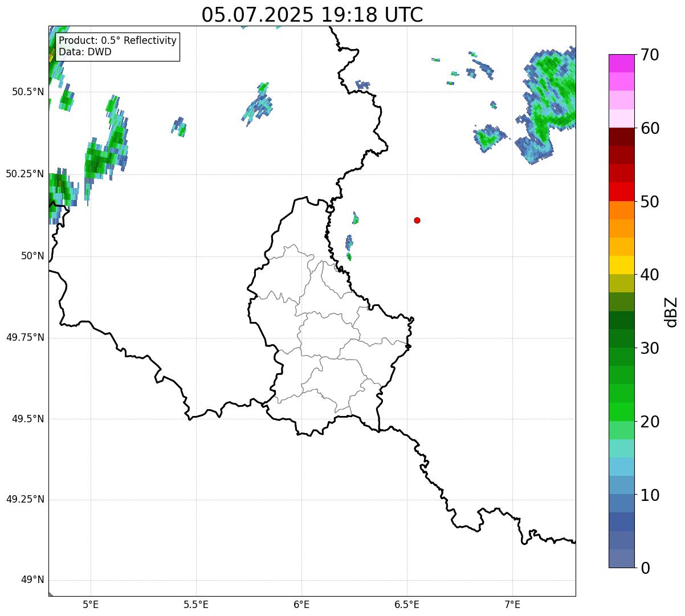The width and height of the screenshot is (685, 616).
Task: Click the 49.25°N latitude label
Action: coord(25,499)
